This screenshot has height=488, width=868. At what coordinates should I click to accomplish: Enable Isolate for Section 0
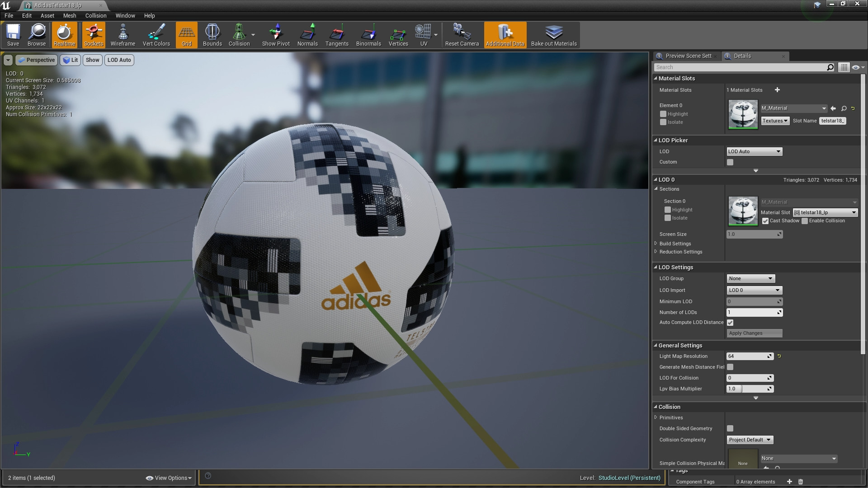(668, 218)
